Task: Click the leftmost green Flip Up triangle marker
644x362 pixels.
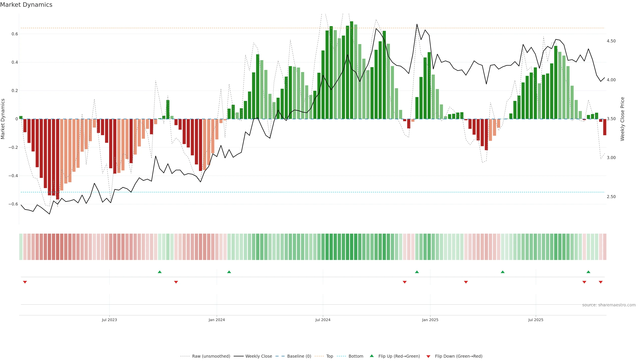Action: click(160, 272)
